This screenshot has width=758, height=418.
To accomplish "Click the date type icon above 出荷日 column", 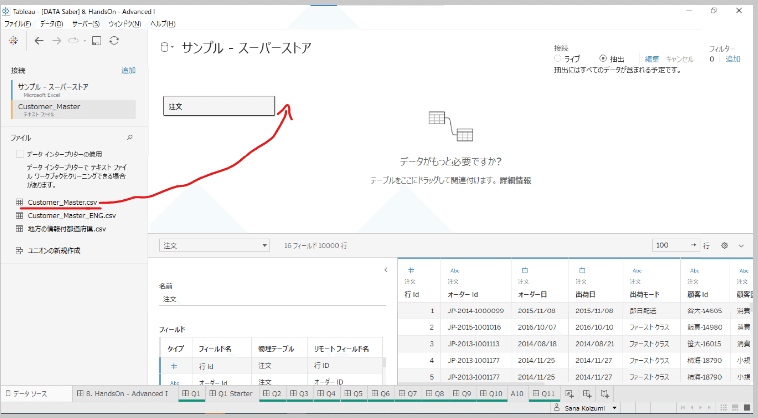I will [x=582, y=271].
